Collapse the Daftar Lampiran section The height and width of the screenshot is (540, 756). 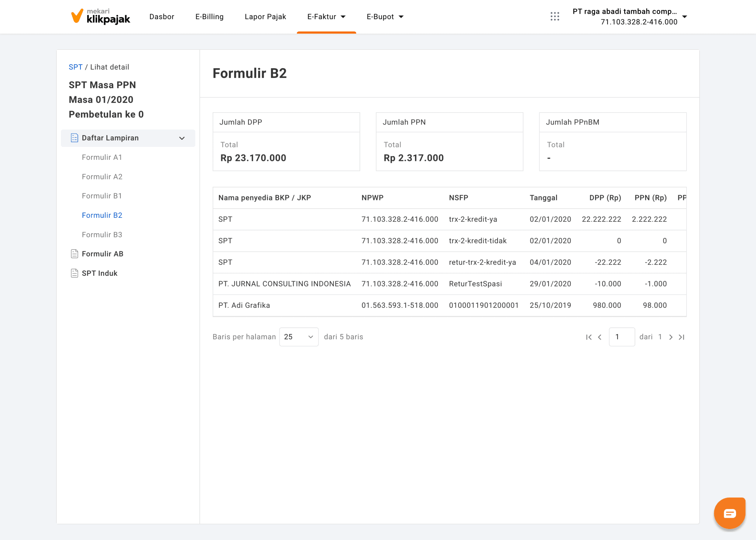click(x=182, y=138)
